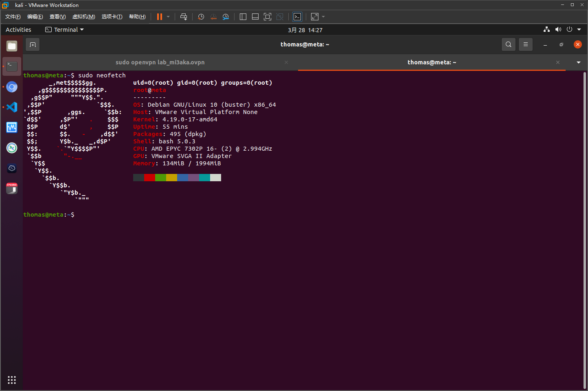Click the VMware logo in title bar
Viewport: 588px width, 391px height.
(x=5, y=5)
